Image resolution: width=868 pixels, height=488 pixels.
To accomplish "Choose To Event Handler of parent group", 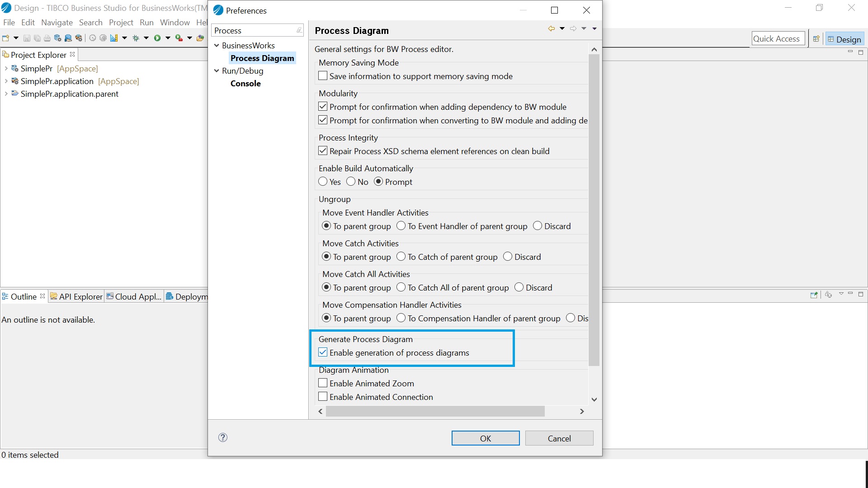I will click(x=401, y=226).
